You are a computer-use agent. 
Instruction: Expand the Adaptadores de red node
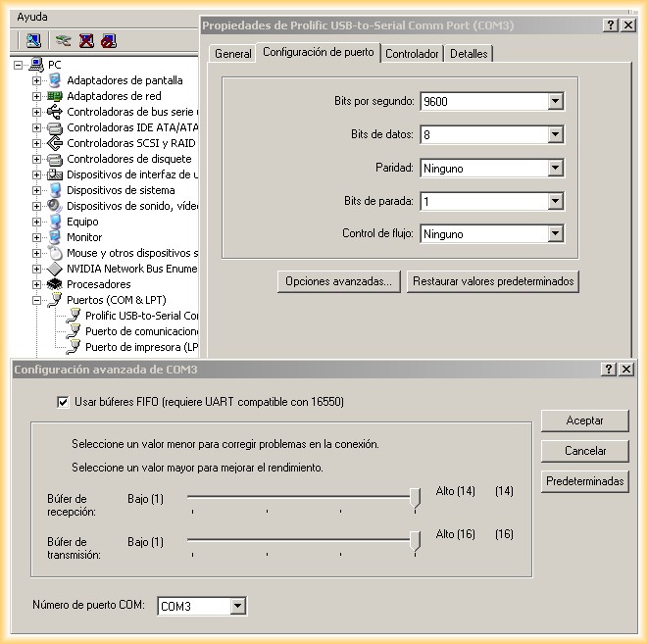pos(36,96)
